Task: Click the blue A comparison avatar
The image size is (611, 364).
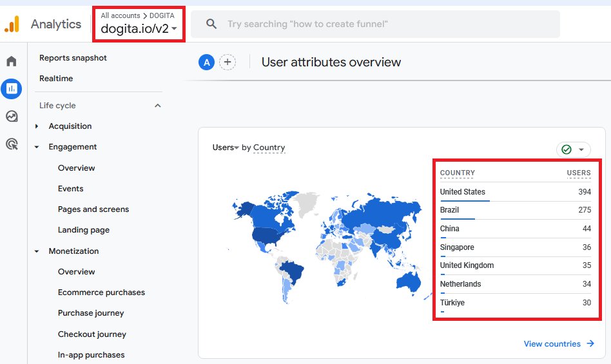Action: 206,62
